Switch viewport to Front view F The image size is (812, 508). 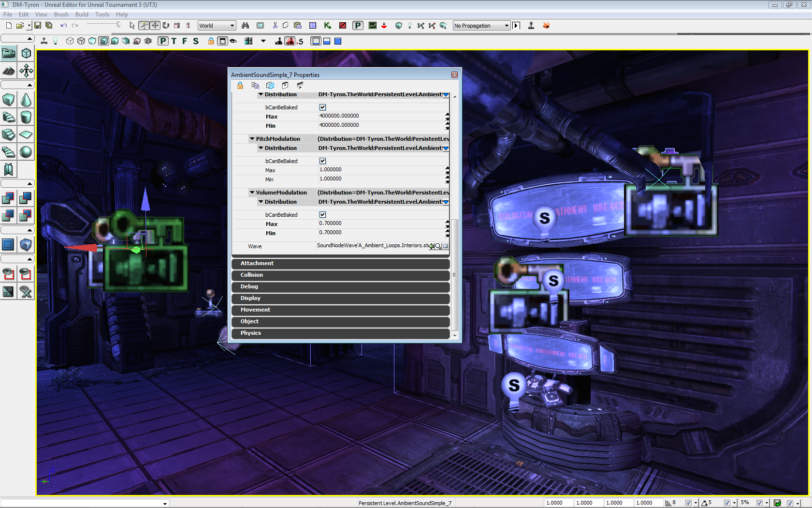click(x=185, y=41)
